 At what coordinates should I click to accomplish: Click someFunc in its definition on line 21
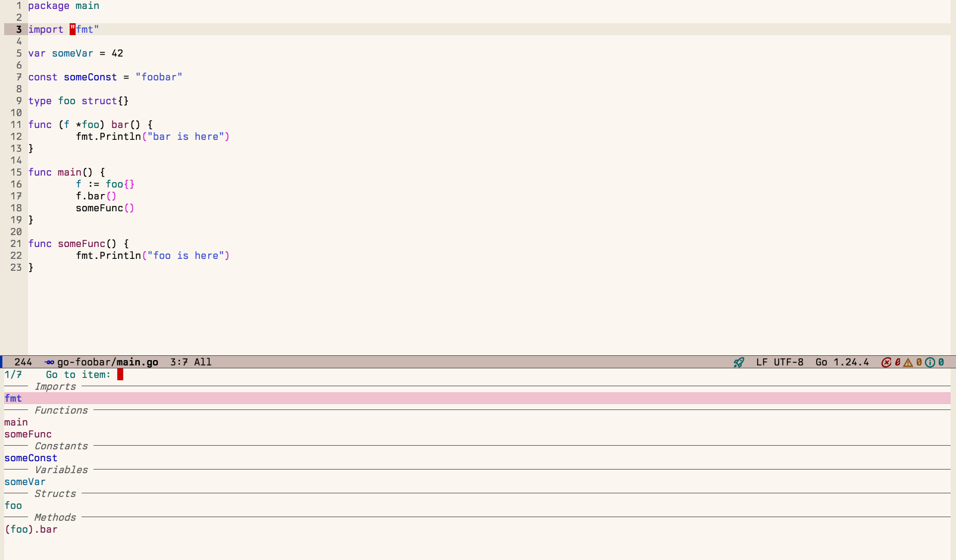82,243
